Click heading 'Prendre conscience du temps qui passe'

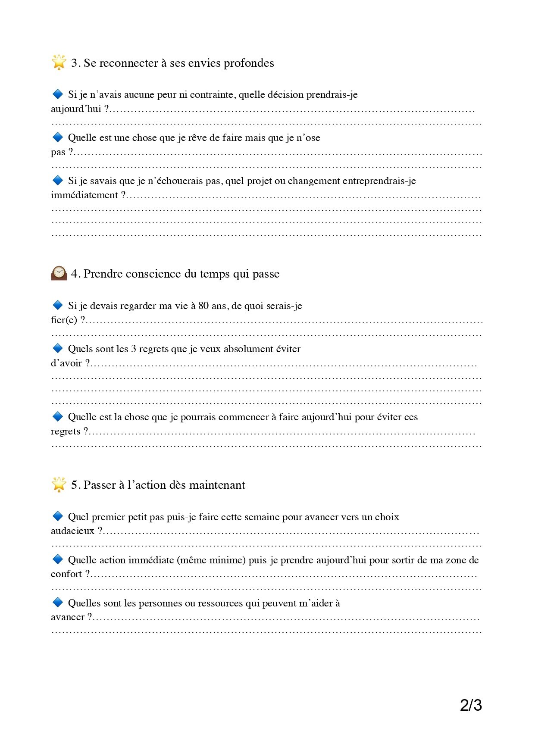[181, 274]
